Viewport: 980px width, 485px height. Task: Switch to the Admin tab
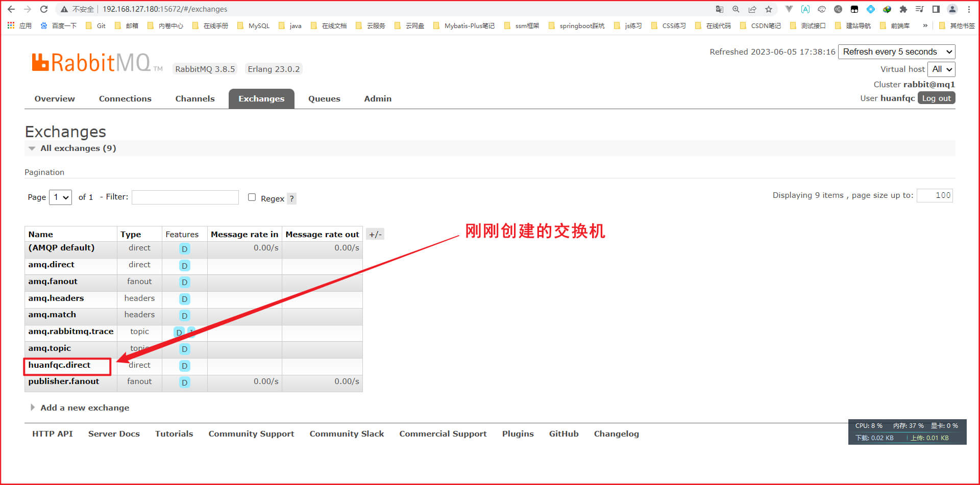(x=378, y=99)
